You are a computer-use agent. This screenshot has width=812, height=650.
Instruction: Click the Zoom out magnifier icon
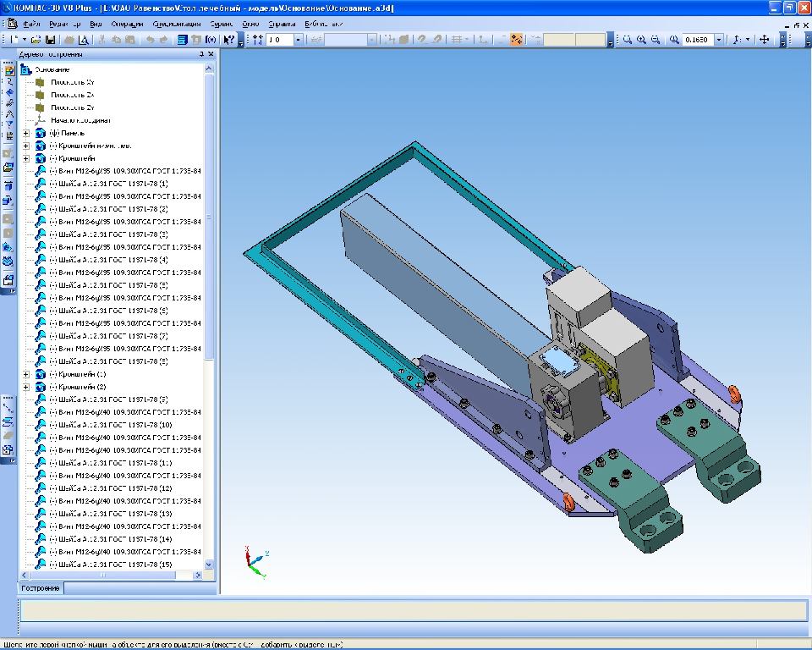pyautogui.click(x=656, y=40)
